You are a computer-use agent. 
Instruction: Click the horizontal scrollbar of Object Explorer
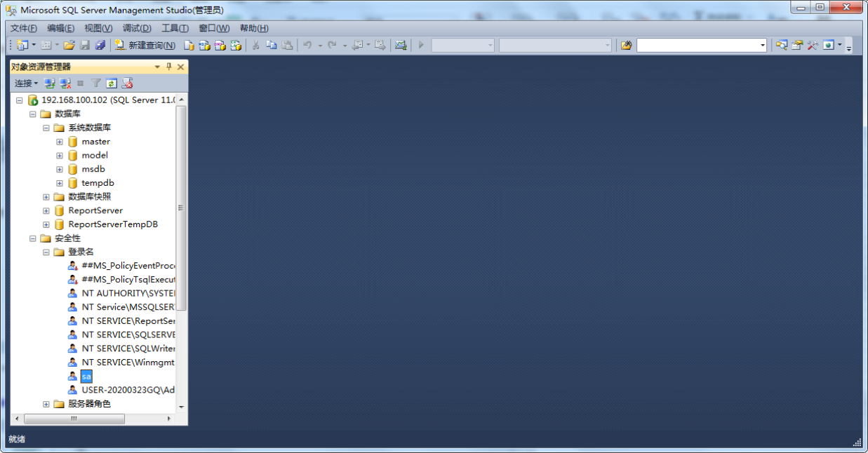[75, 419]
